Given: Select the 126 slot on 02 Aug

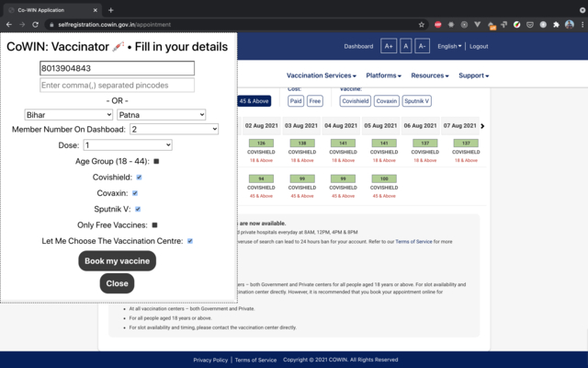Looking at the screenshot, I should click(261, 144).
